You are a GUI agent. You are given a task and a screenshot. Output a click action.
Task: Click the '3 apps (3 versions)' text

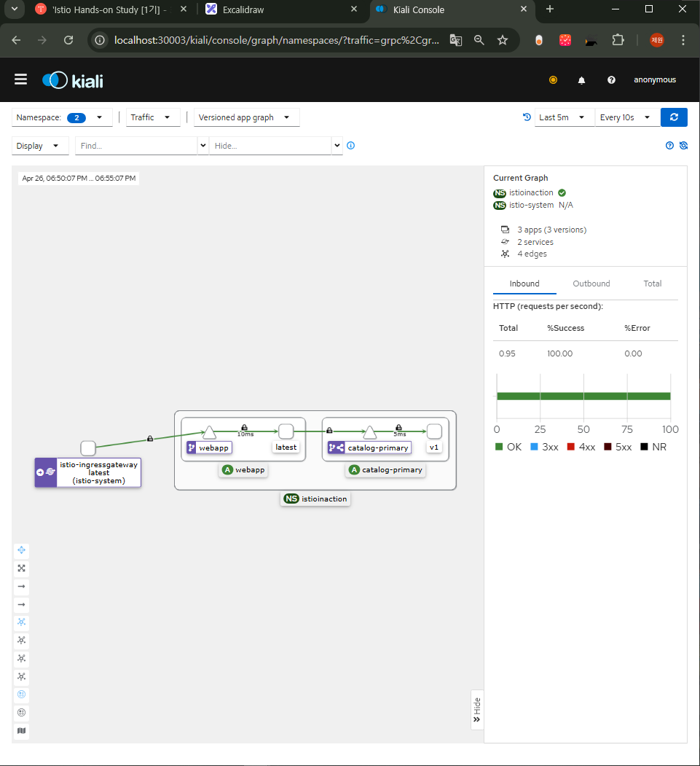tap(551, 230)
